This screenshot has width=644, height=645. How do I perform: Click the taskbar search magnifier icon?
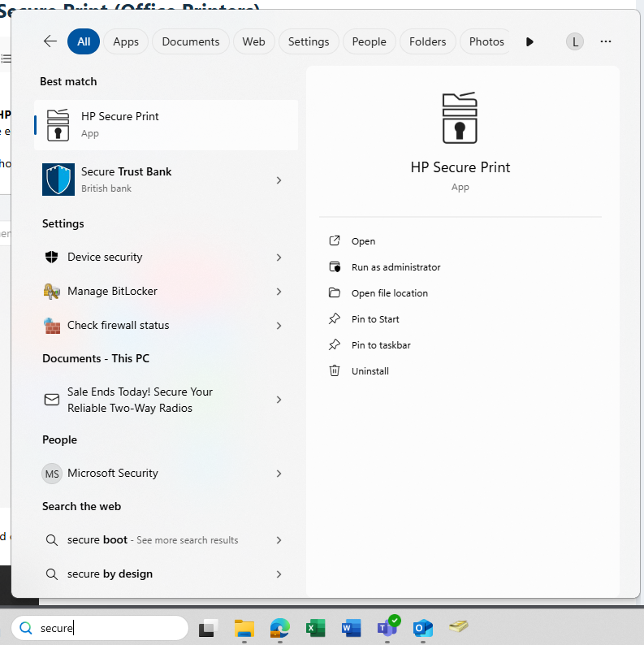(x=26, y=628)
